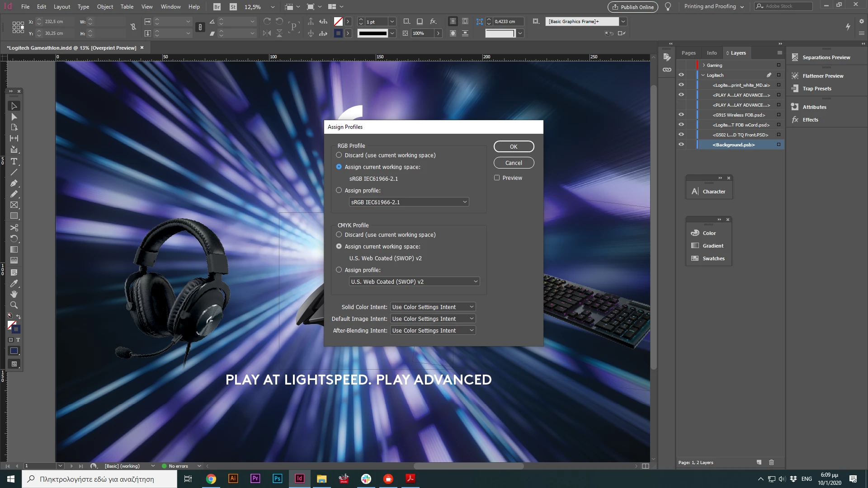Click the black stroke style swatch

373,33
